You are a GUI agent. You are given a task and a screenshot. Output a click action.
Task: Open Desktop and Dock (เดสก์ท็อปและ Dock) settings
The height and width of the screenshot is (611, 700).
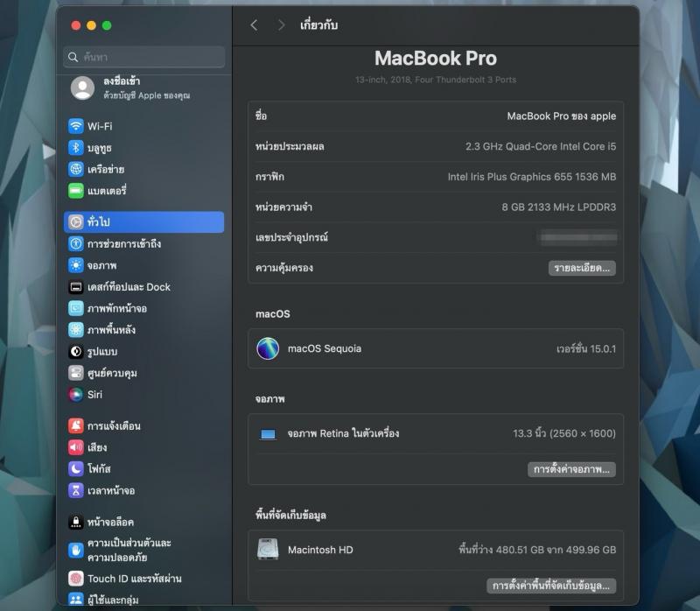pos(128,287)
